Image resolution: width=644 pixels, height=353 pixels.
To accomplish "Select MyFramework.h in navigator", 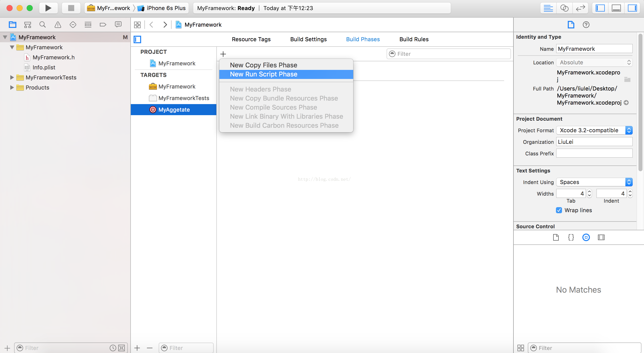I will pos(54,57).
